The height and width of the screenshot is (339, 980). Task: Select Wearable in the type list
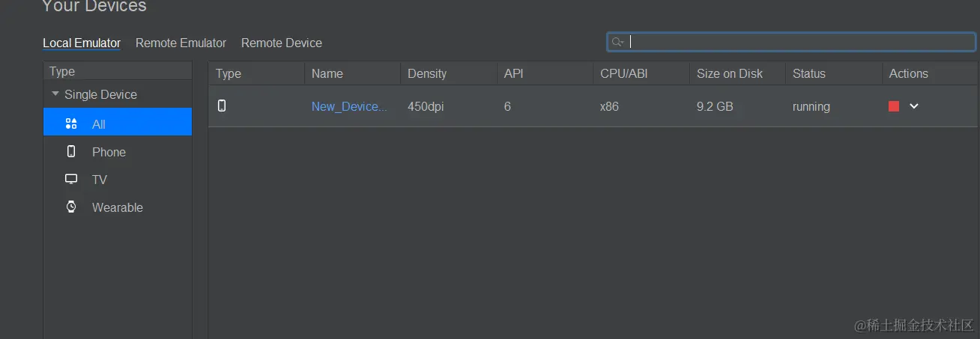[117, 207]
